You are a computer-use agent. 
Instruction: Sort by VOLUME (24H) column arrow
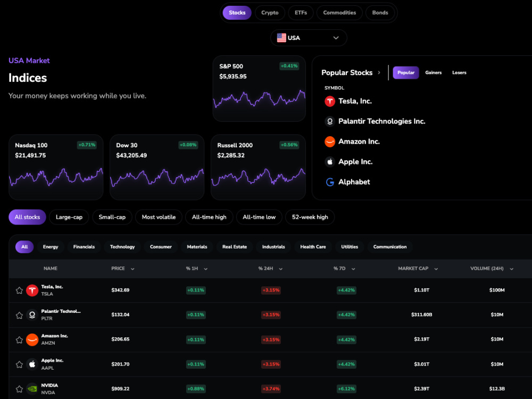pos(511,269)
